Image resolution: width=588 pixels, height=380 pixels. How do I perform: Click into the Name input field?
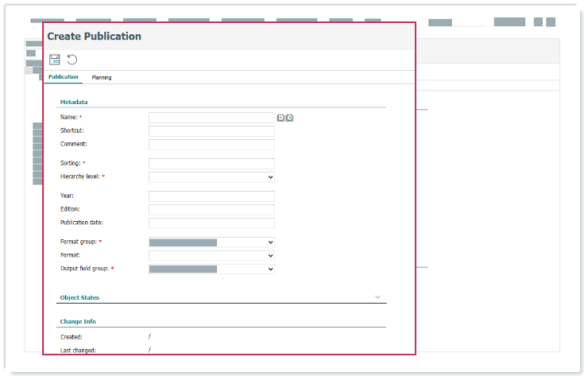pos(211,118)
